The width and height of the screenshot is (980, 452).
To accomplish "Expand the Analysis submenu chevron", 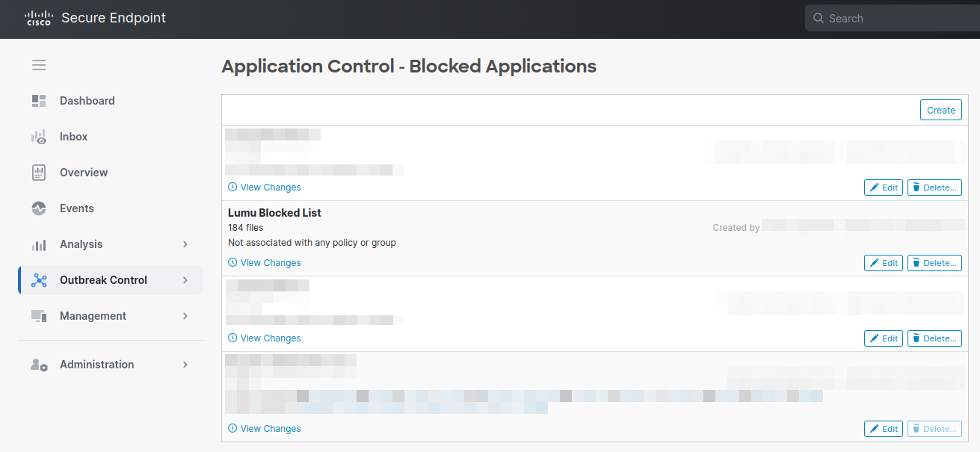I will pyautogui.click(x=185, y=244).
